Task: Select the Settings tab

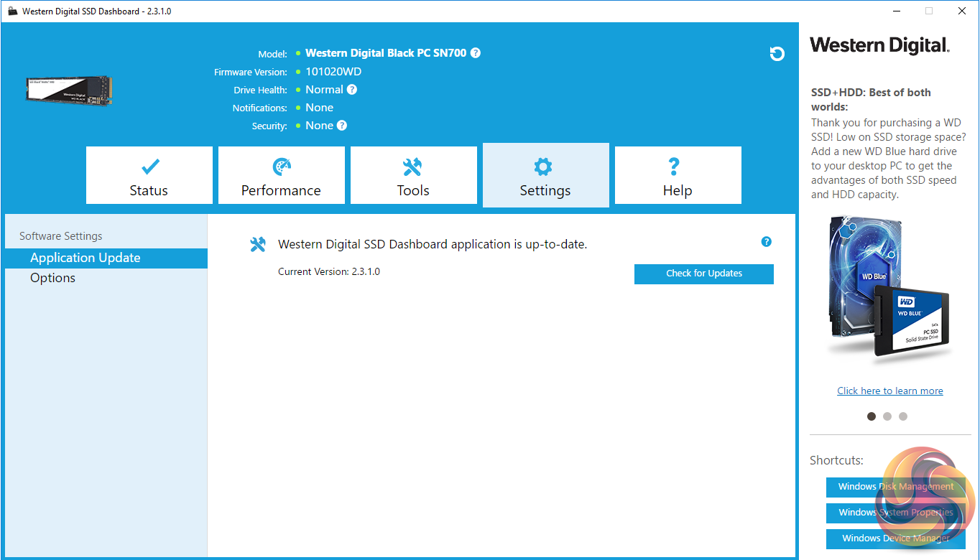Action: pos(545,176)
